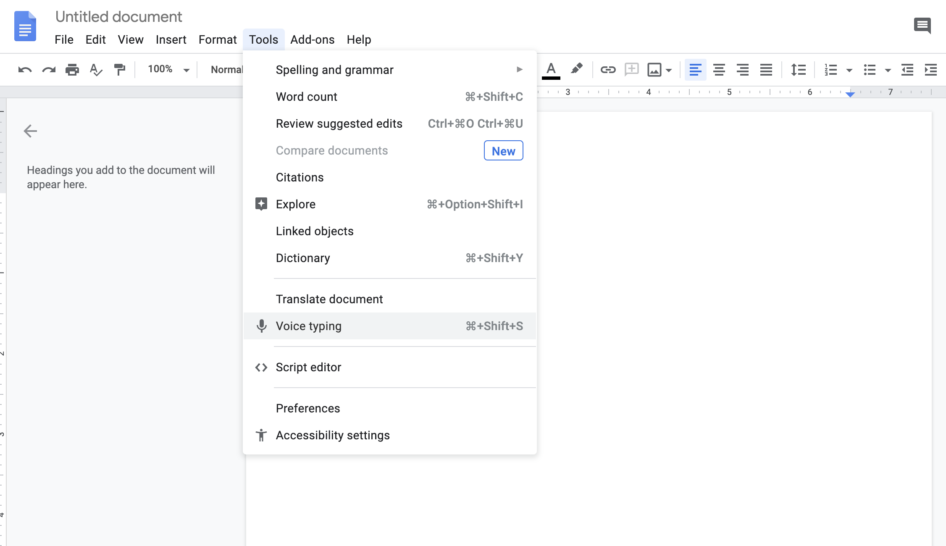Click the New badge button

coord(503,151)
